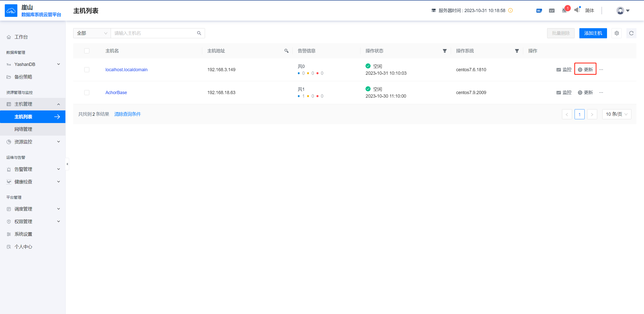This screenshot has height=314, width=644.
Task: Open the table column settings gear
Action: click(617, 33)
